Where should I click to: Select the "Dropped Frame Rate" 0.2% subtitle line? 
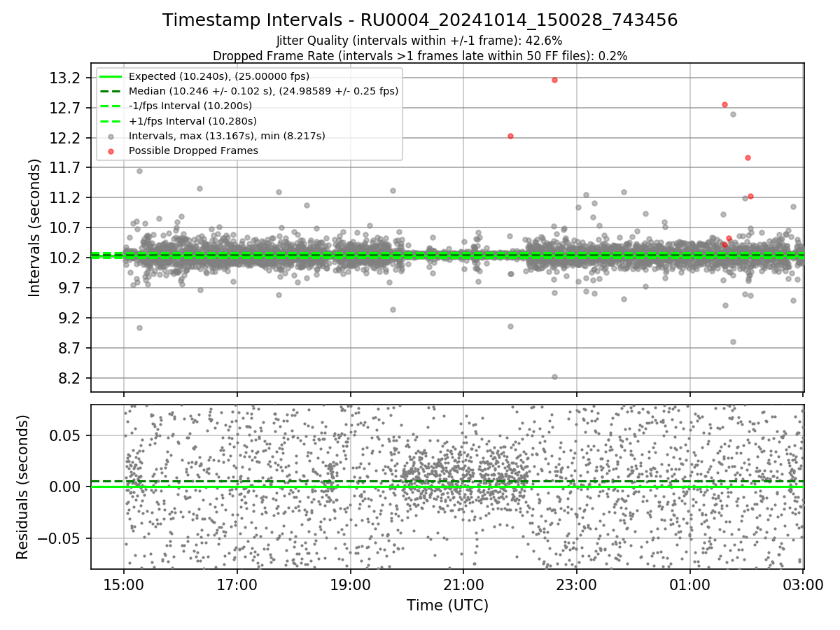[x=420, y=55]
